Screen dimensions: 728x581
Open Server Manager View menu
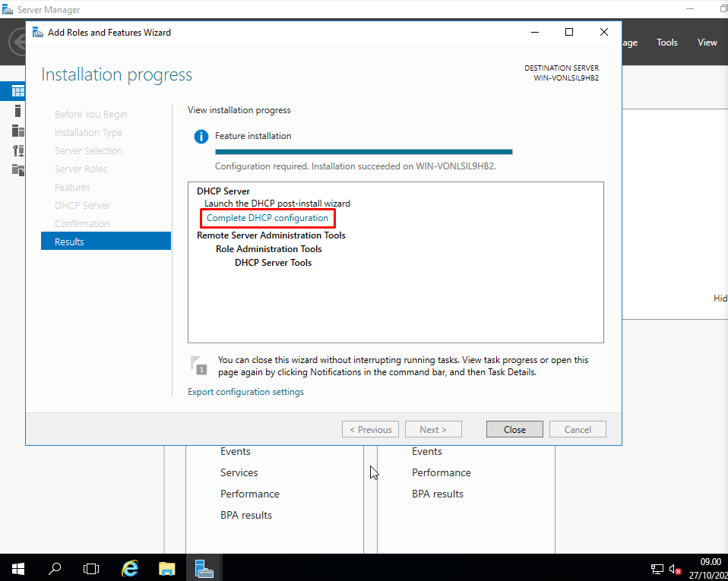point(707,43)
